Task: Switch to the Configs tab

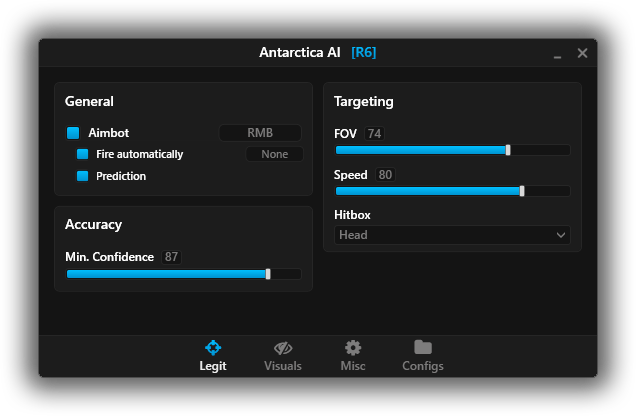Action: click(423, 355)
